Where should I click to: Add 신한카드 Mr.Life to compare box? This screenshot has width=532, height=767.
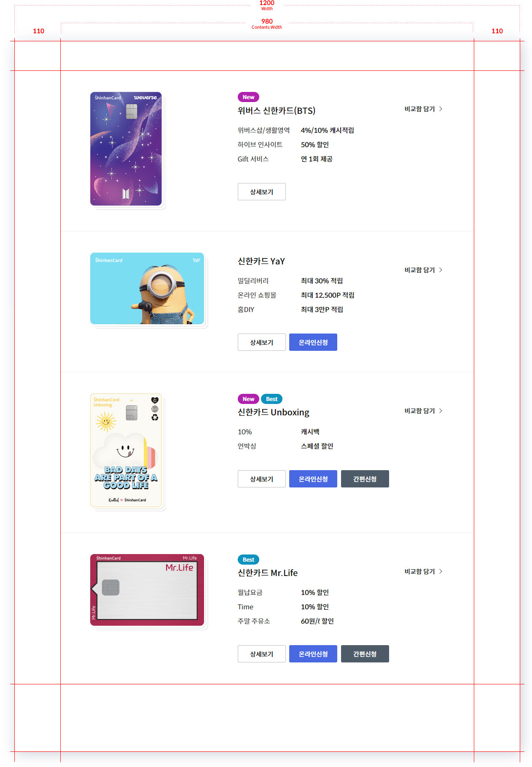(423, 571)
